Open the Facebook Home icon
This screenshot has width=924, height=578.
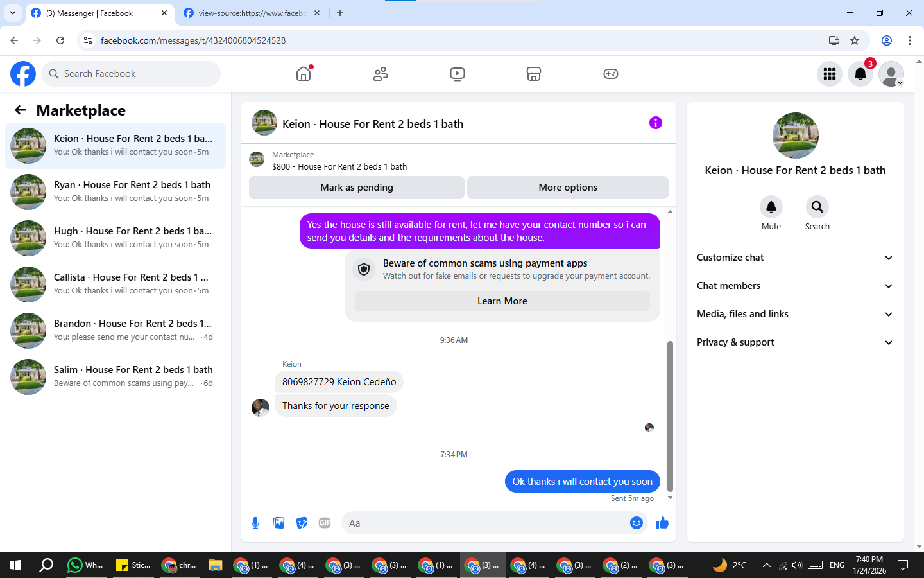(304, 74)
